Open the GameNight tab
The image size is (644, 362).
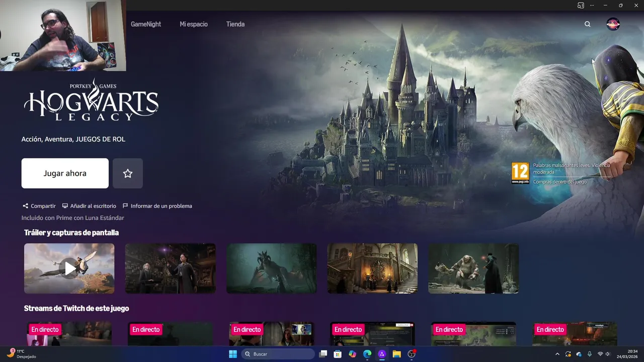tap(146, 24)
